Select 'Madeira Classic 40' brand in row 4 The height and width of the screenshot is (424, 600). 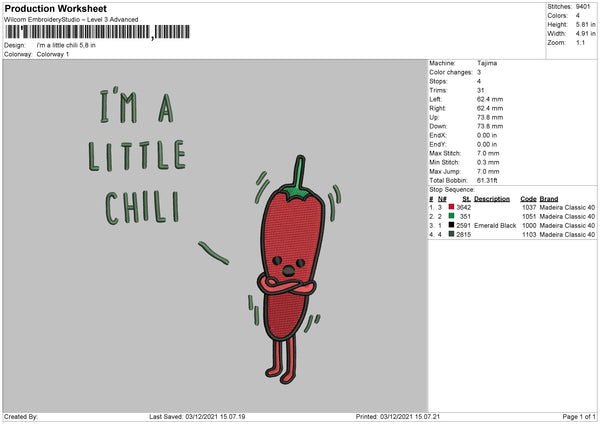click(x=567, y=235)
